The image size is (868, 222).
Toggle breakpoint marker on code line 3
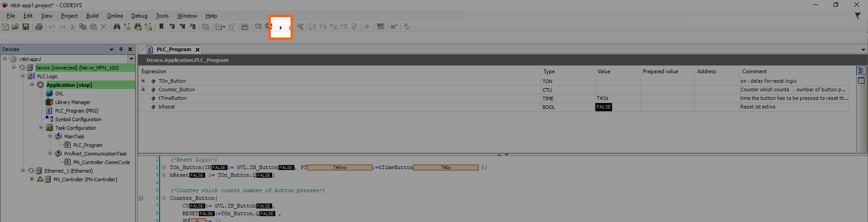(164, 175)
